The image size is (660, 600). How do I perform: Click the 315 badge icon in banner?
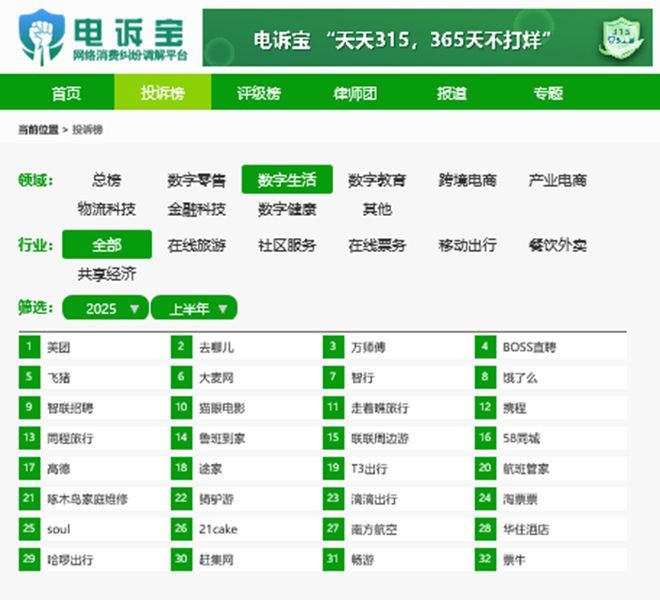[621, 38]
